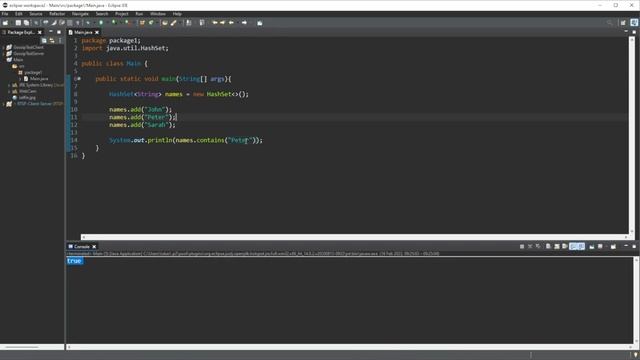The height and width of the screenshot is (360, 640).
Task: Expand the second project in Package Explorer
Action: pyautogui.click(x=4, y=53)
